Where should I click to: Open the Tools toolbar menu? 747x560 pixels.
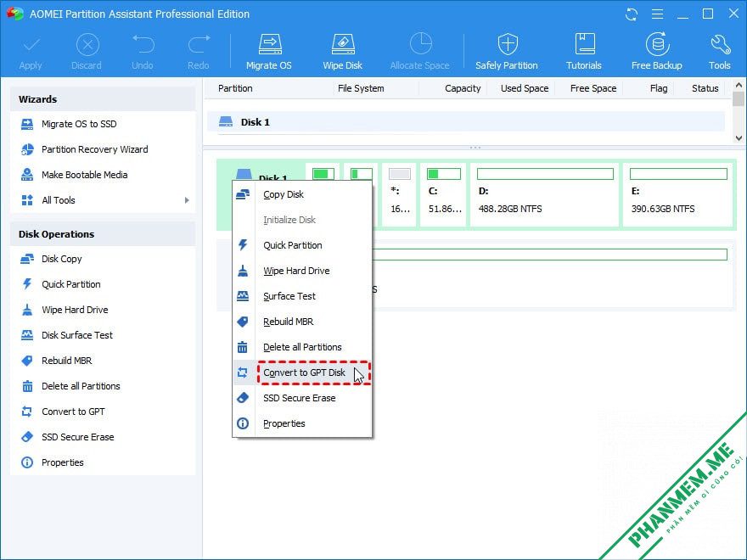click(x=719, y=52)
